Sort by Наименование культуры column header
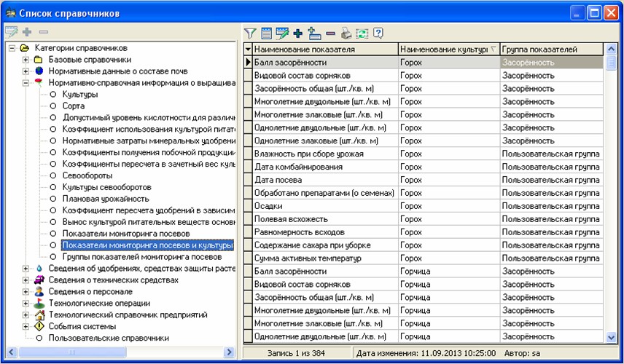This screenshot has width=624, height=364. (443, 50)
